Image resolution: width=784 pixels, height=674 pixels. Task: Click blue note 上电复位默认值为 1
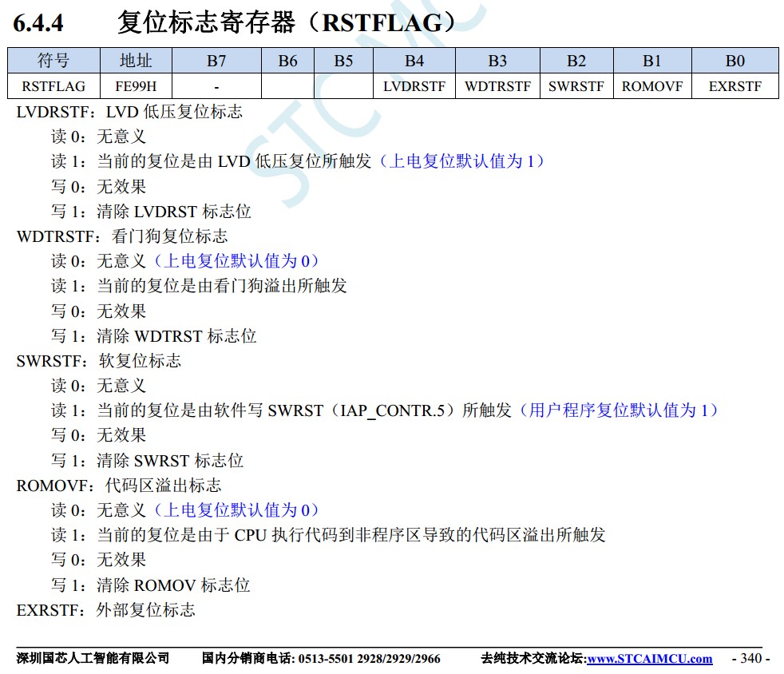point(461,161)
